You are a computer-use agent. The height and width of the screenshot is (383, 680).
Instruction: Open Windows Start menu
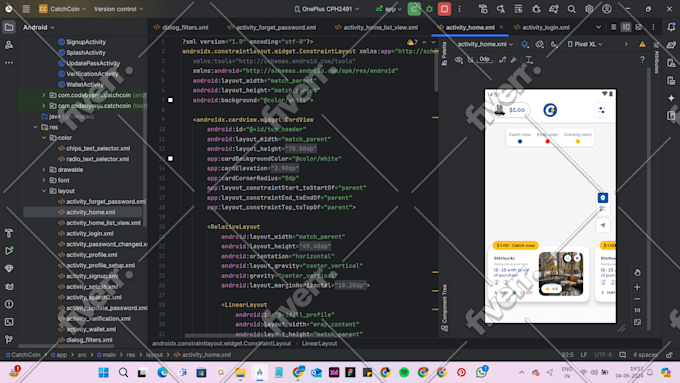click(x=104, y=373)
